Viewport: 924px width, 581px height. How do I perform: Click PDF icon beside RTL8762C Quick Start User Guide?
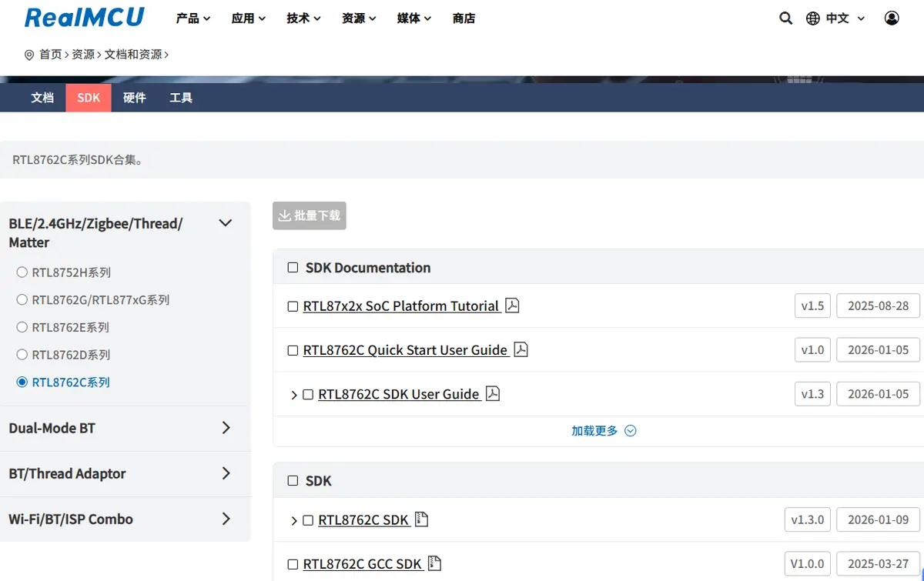tap(521, 349)
